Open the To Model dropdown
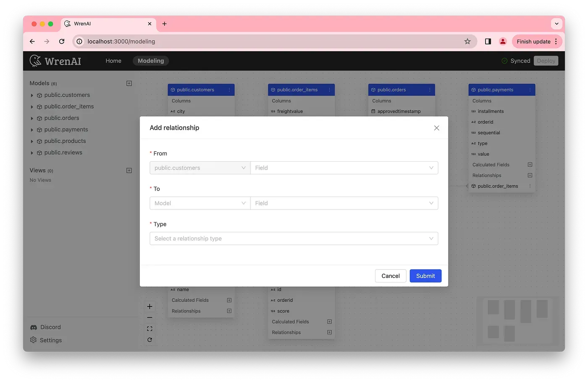This screenshot has height=382, width=588. 199,203
